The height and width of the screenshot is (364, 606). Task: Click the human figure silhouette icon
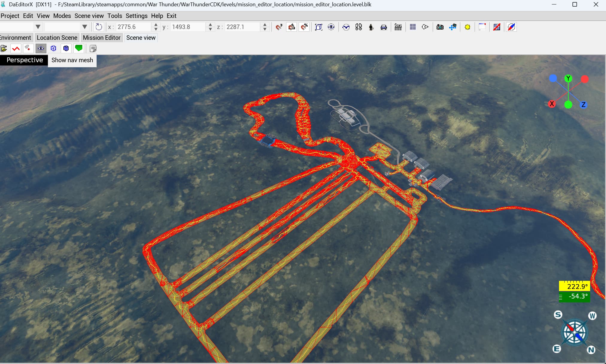point(371,27)
